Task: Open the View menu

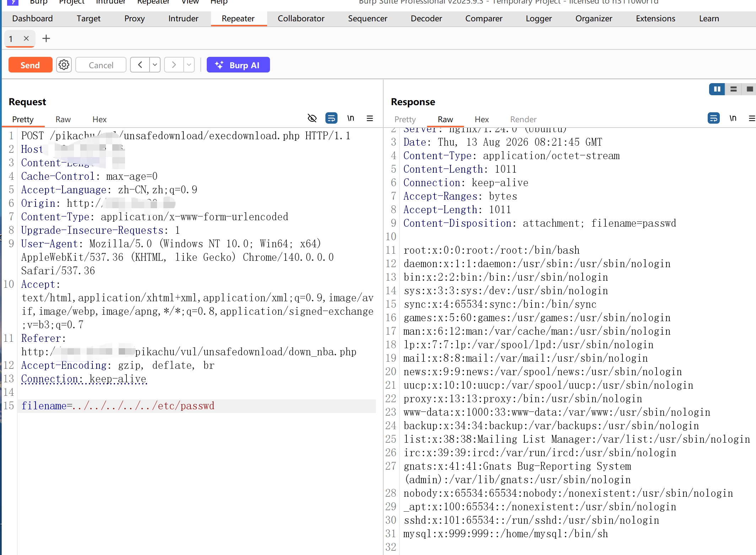Action: tap(190, 2)
